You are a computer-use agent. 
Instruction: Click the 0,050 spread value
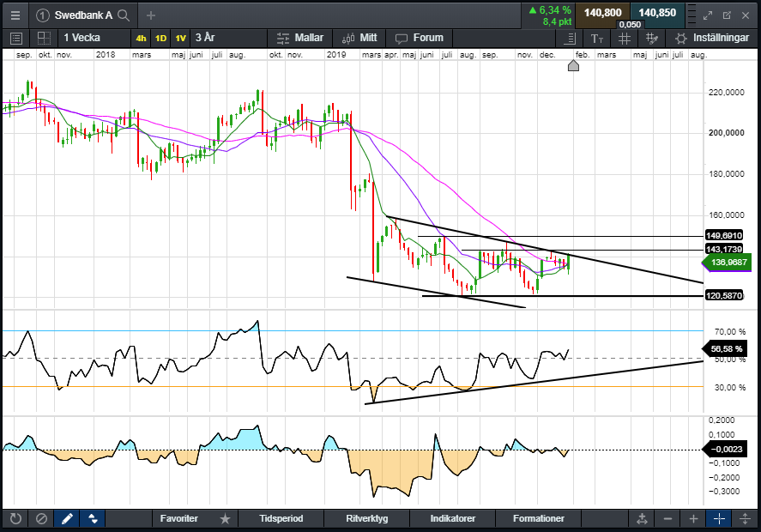coord(630,24)
